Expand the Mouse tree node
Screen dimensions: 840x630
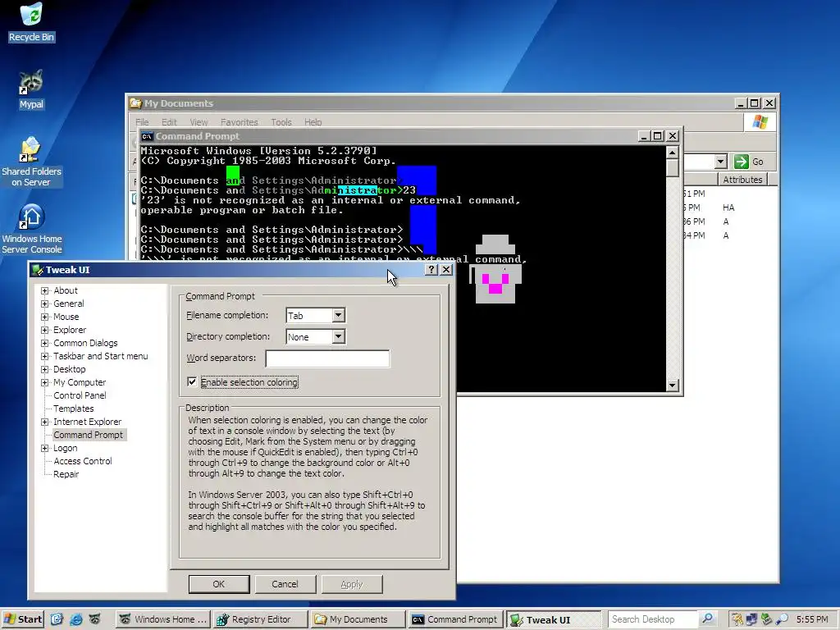[x=45, y=317]
